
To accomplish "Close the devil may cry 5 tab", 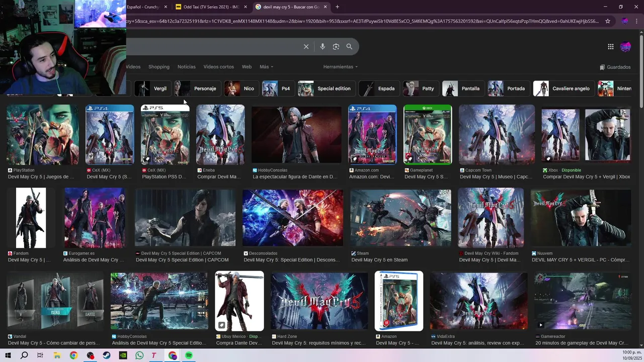I will click(x=326, y=7).
